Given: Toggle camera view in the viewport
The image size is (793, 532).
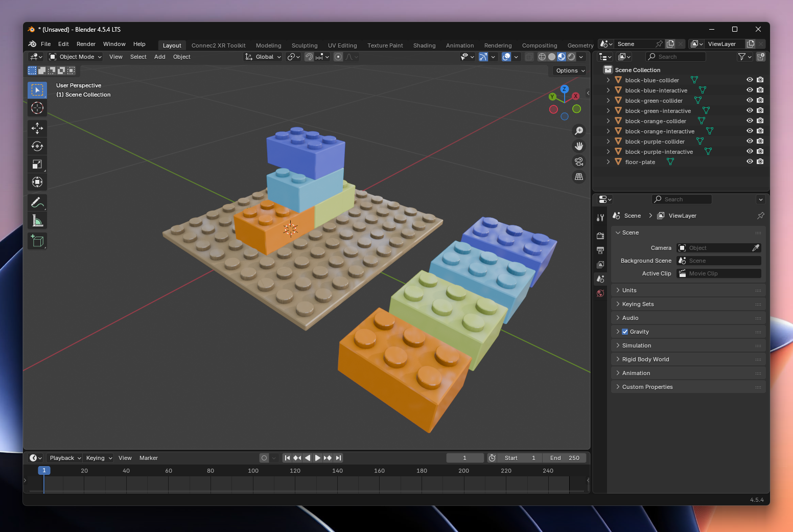Looking at the screenshot, I should pyautogui.click(x=579, y=161).
